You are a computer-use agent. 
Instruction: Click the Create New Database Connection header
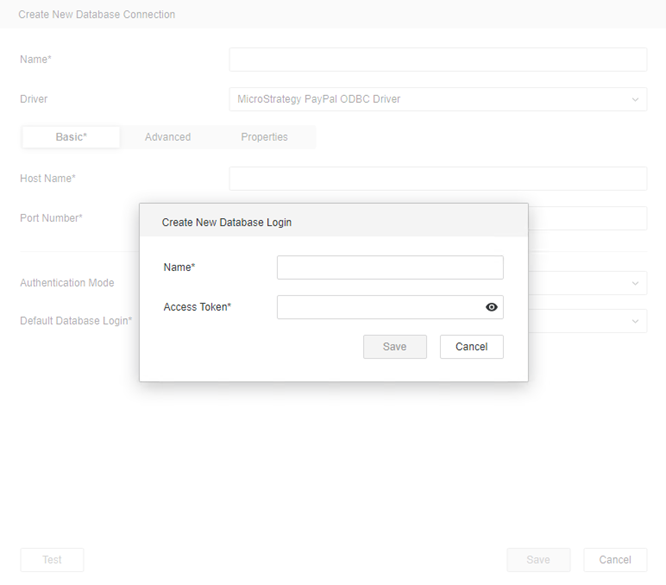click(x=97, y=14)
